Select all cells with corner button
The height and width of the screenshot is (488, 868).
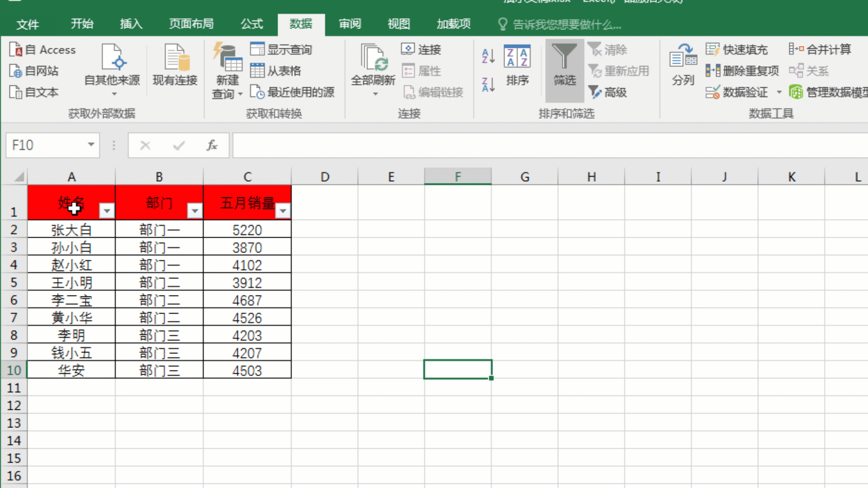click(x=18, y=176)
